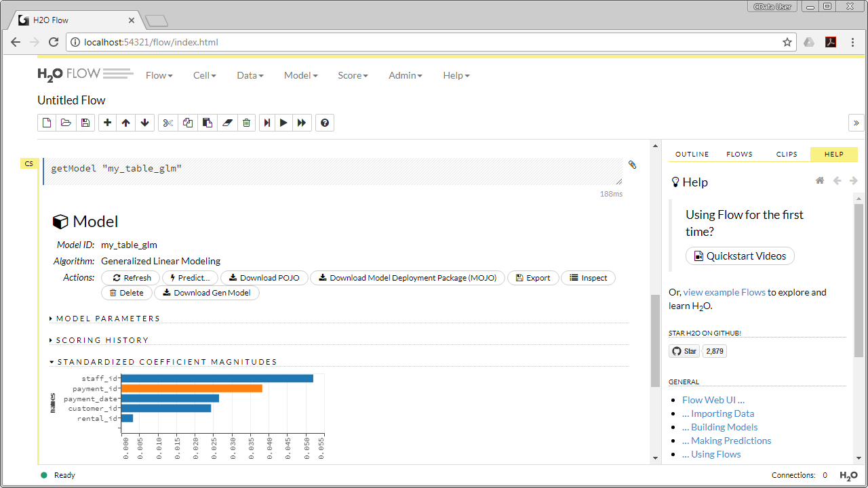Screen dimensions: 868x488
Task: Clear cell output with the eraser icon
Action: [x=227, y=123]
